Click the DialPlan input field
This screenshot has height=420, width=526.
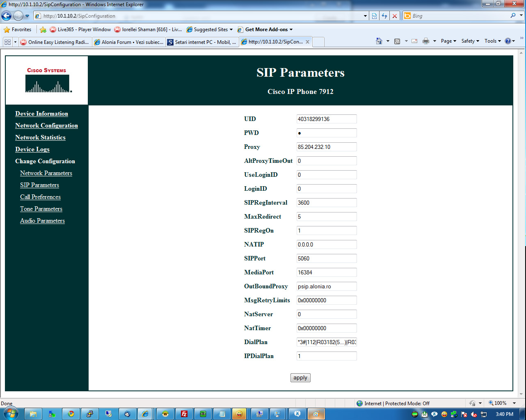click(x=327, y=342)
